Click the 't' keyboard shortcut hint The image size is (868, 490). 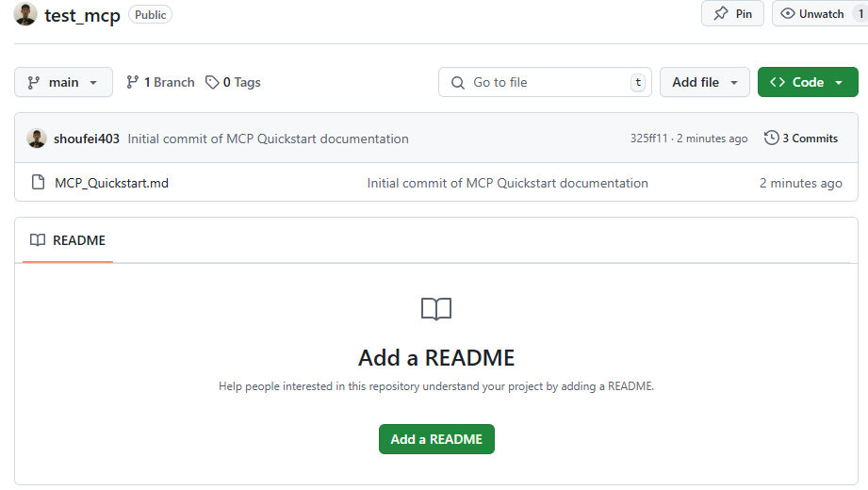click(638, 83)
